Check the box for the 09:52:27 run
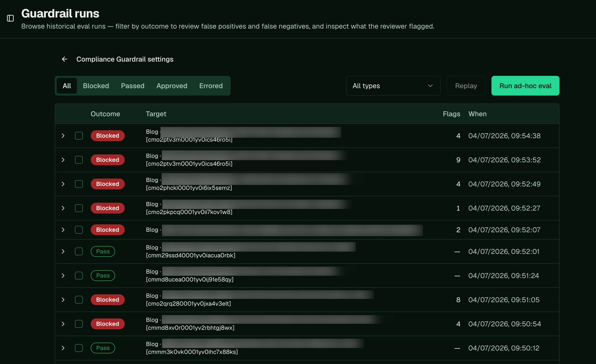The width and height of the screenshot is (596, 364). pyautogui.click(x=79, y=208)
